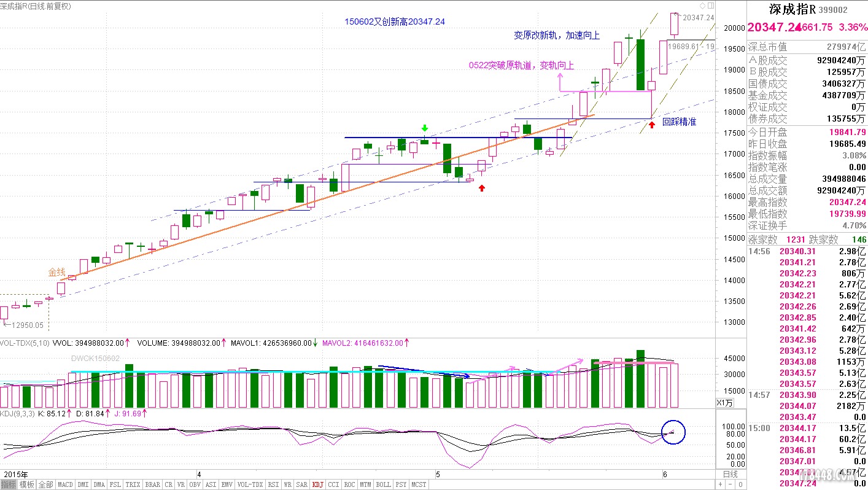Click the MAVOL2 value in volume panel
The height and width of the screenshot is (490, 868).
point(363,343)
